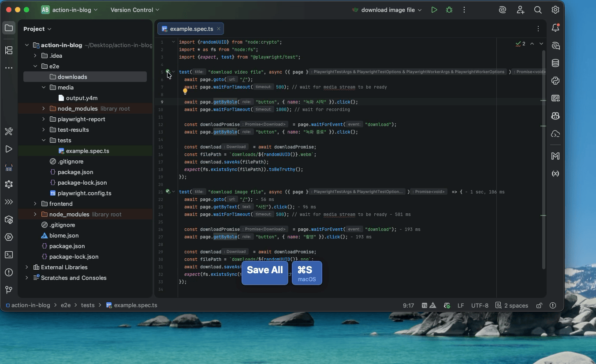Open IDE settings gear icon
596x364 pixels.
(x=555, y=10)
